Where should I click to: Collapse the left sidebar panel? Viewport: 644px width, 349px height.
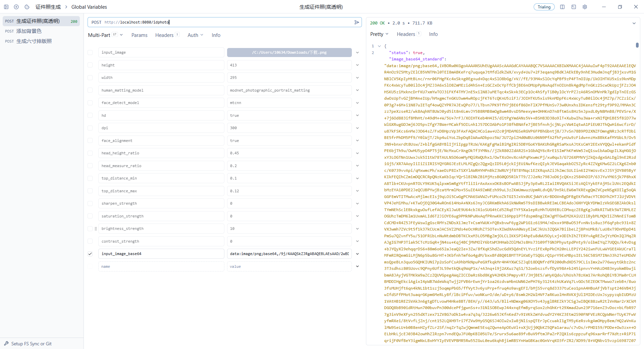(6, 7)
